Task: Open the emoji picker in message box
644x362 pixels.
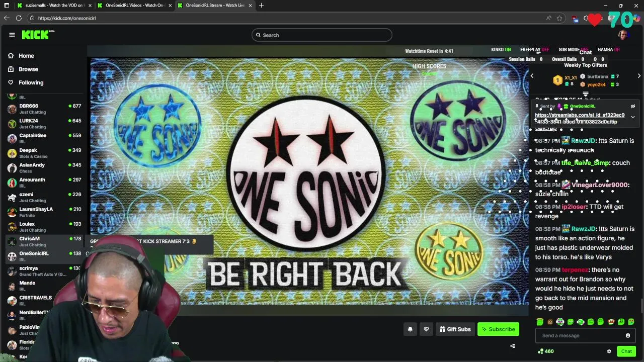Action: (x=627, y=335)
